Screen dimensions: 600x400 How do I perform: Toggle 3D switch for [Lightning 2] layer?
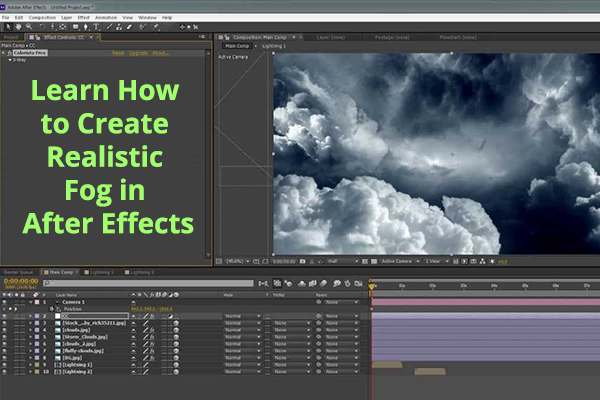[x=176, y=372]
